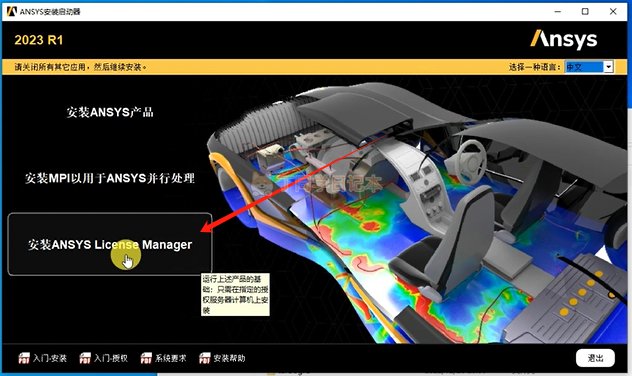Open the 入门-授权 PDF icon
Viewport: 632px width, 376px height.
tap(85, 358)
